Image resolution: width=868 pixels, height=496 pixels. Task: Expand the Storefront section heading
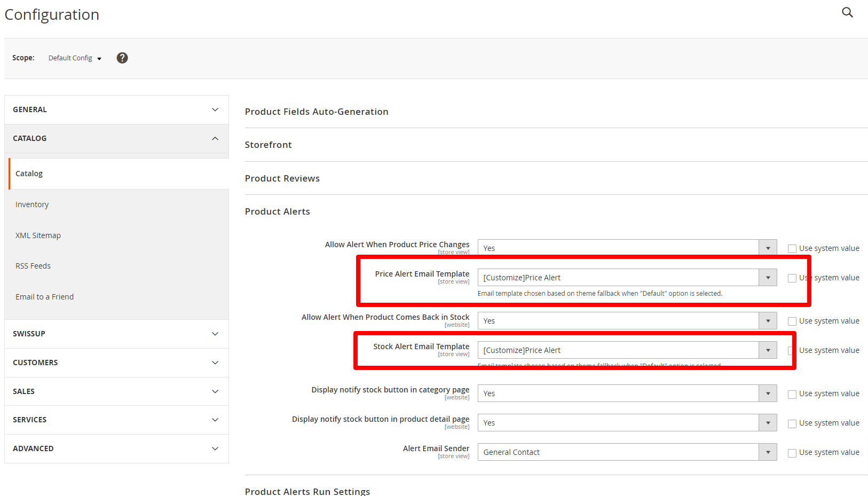click(269, 145)
